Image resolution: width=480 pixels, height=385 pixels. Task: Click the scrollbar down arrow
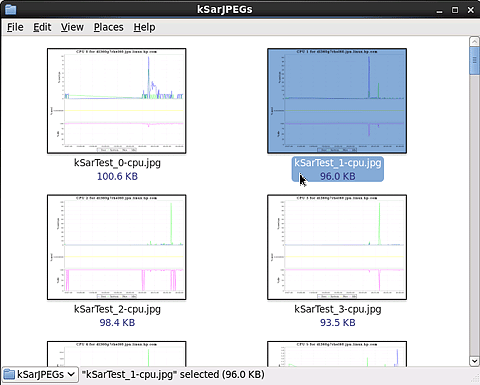(x=474, y=361)
